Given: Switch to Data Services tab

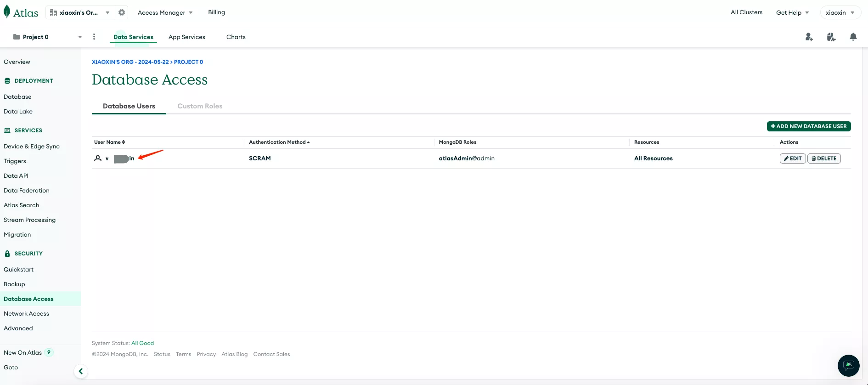Looking at the screenshot, I should coord(133,37).
